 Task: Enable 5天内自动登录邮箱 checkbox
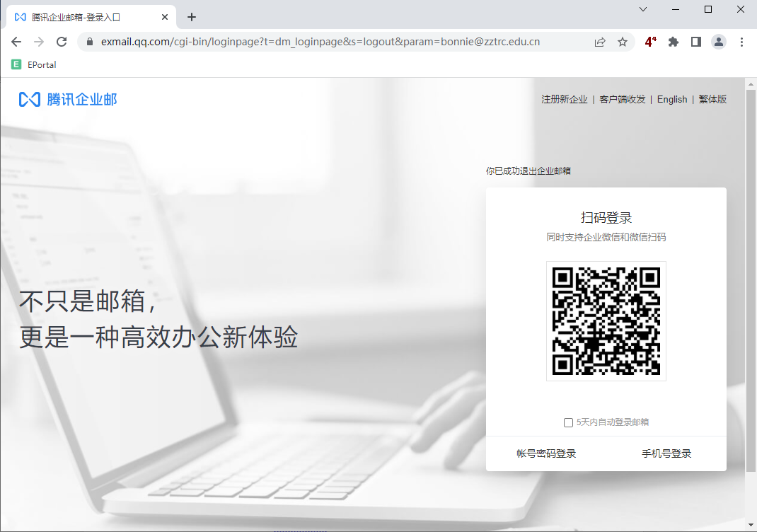click(568, 422)
